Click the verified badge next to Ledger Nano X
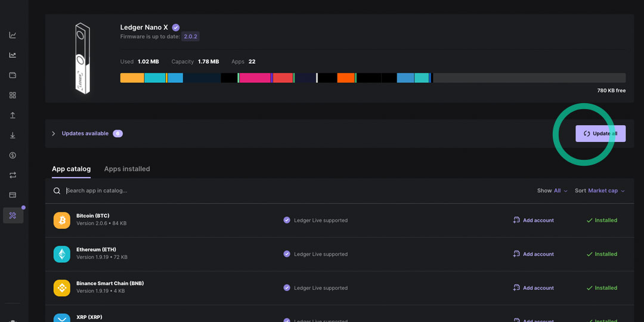The height and width of the screenshot is (322, 644). pos(176,27)
